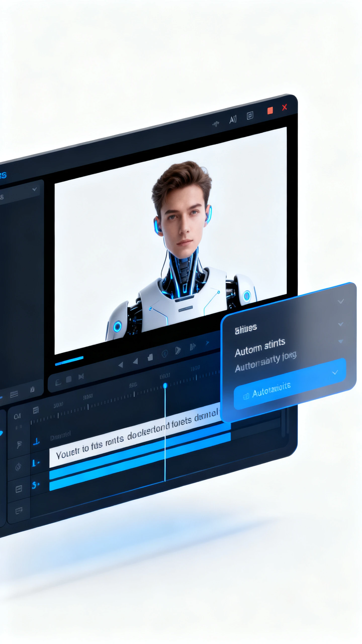Click the back triangle next to the stop square
This screenshot has height=644, width=362.
(135, 361)
